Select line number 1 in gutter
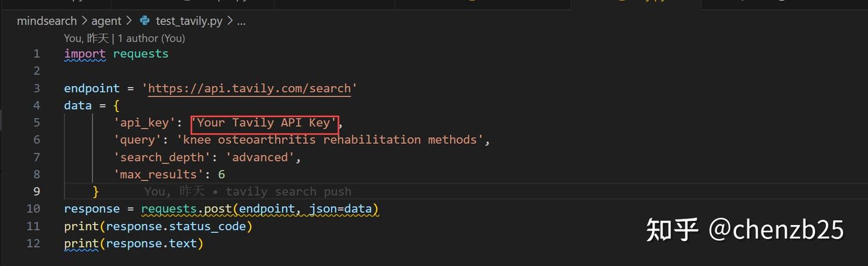868x266 pixels. click(x=37, y=54)
